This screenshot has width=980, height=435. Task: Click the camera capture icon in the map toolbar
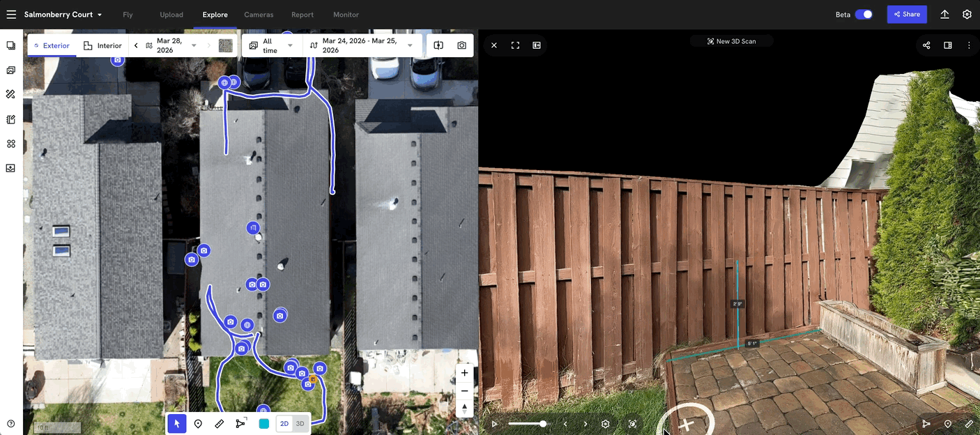[461, 45]
